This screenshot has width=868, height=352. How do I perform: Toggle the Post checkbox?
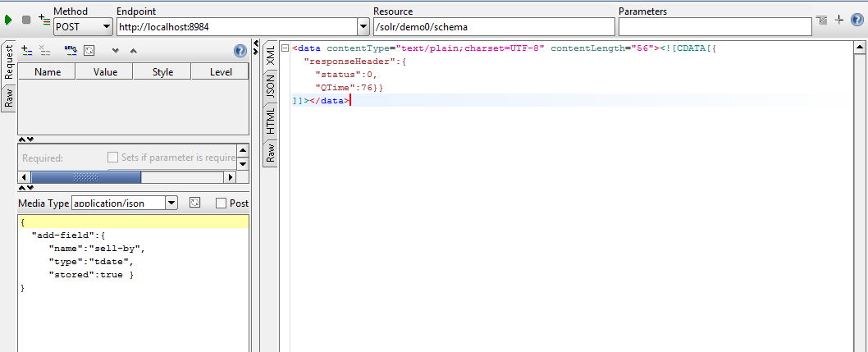221,203
